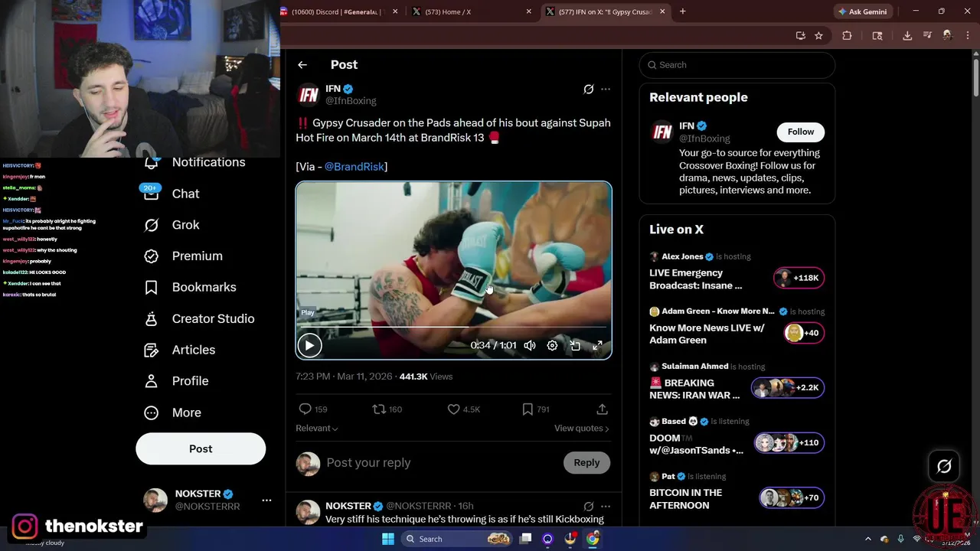Open install app icon in address bar
The height and width of the screenshot is (551, 980).
coord(801,35)
